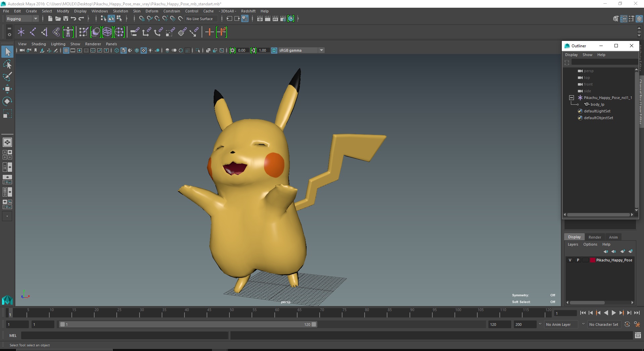The height and width of the screenshot is (351, 644).
Task: Click the New Scene icon
Action: (x=50, y=18)
